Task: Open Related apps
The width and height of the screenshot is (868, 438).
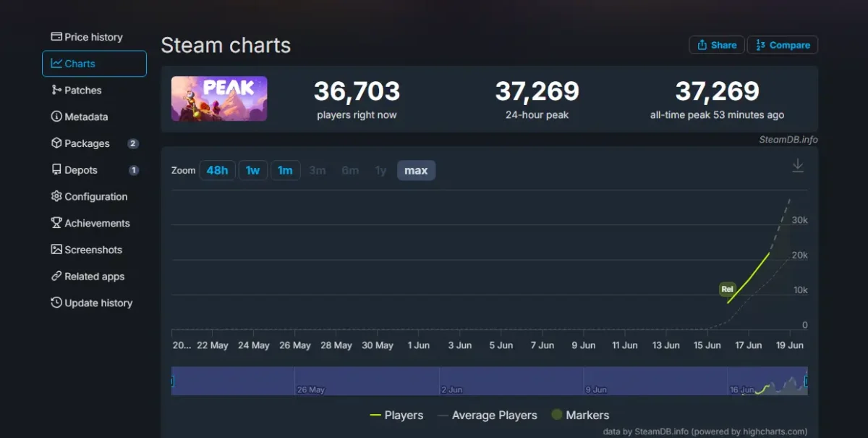Action: coord(88,277)
